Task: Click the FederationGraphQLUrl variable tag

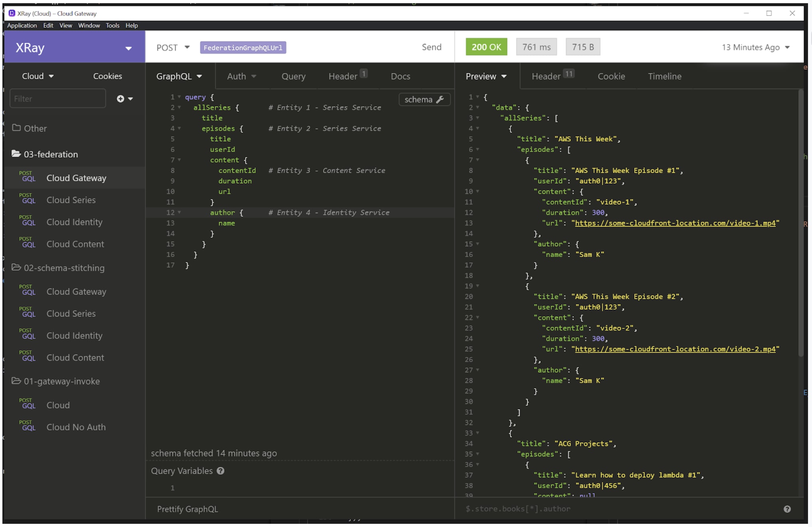Action: point(243,48)
